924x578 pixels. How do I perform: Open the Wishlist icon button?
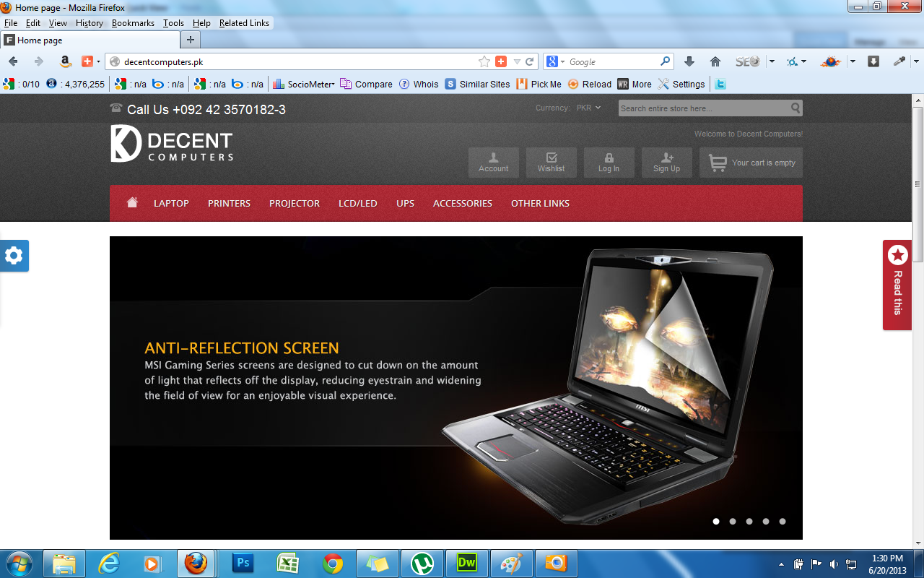(x=552, y=163)
